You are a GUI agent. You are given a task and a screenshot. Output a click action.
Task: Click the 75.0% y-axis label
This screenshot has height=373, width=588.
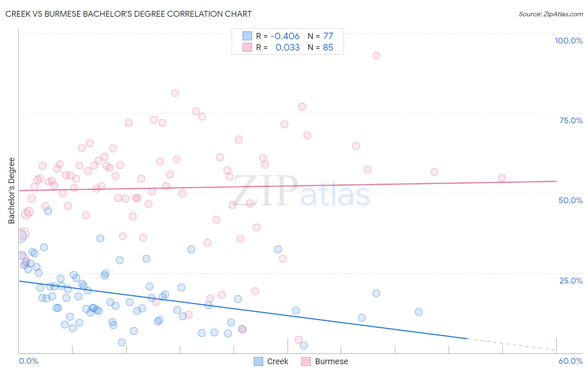click(x=571, y=120)
